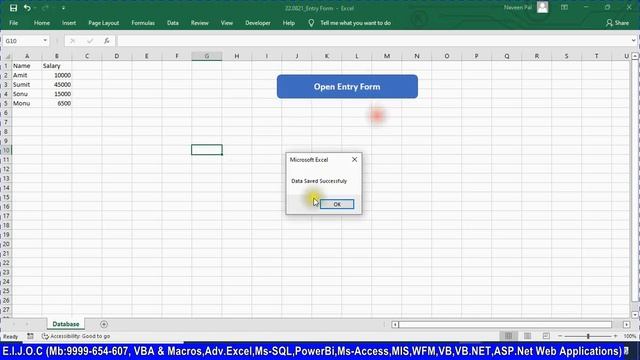The height and width of the screenshot is (360, 640).
Task: Click cell containing Amit
Action: coord(27,75)
